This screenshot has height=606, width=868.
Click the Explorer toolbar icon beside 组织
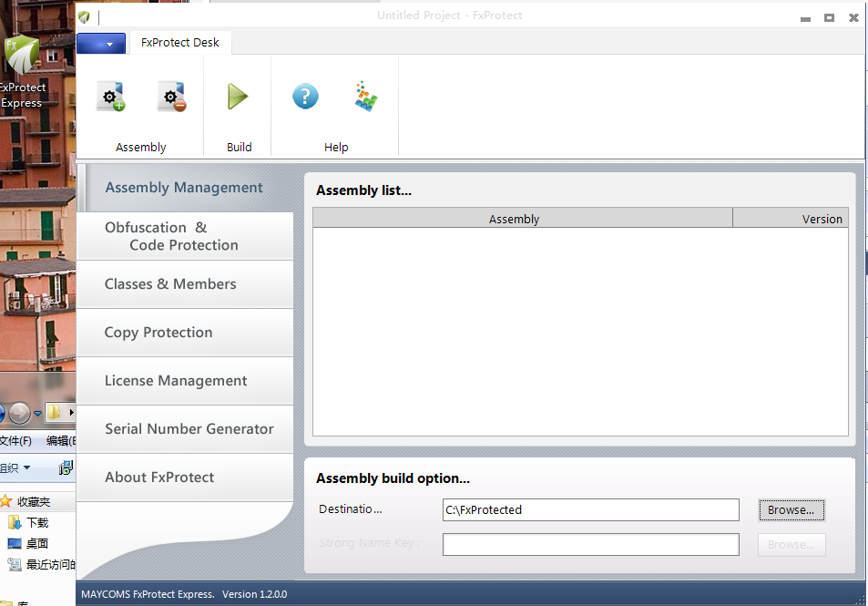(66, 468)
